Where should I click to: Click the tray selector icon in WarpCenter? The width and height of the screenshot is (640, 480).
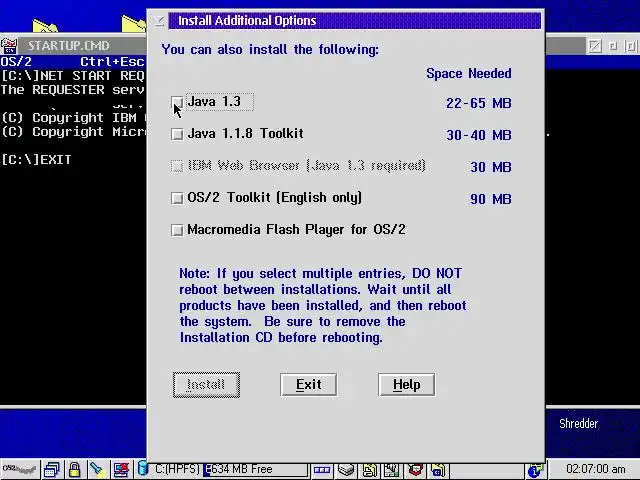[322, 470]
